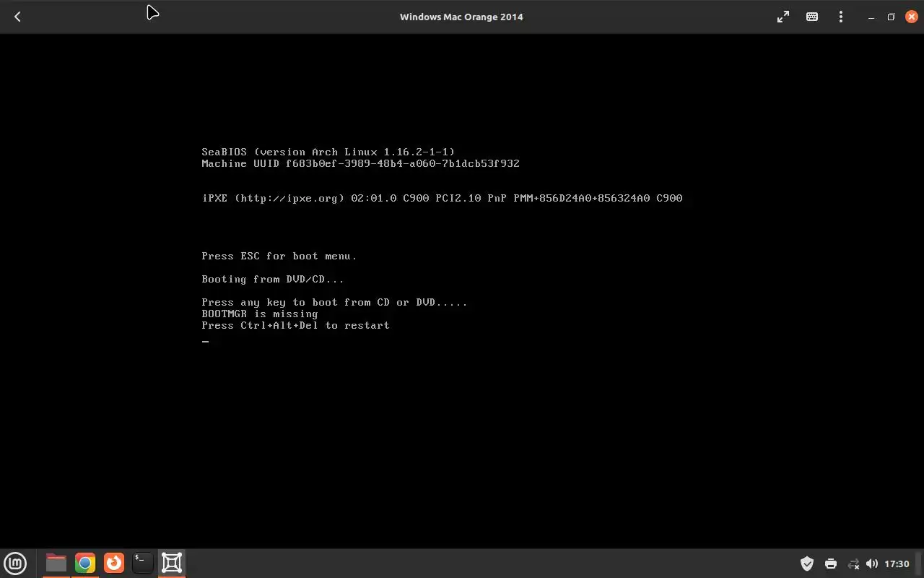
Task: Open the network connection tray icon
Action: (853, 564)
